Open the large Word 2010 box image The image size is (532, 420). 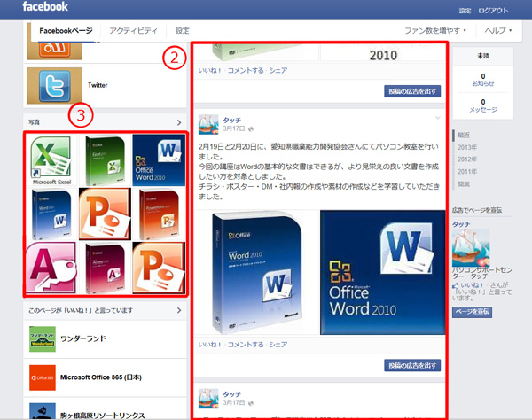pos(257,273)
